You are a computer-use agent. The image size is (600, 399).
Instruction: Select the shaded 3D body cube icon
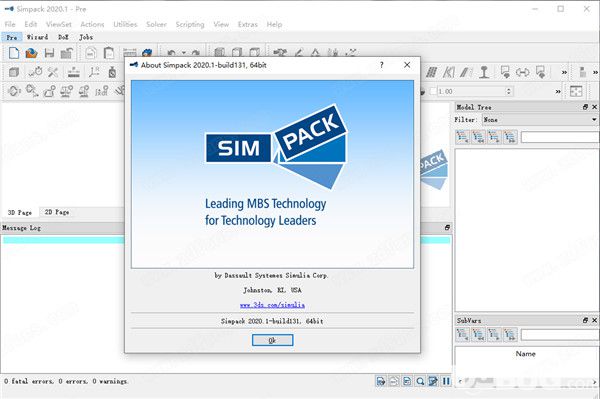pyautogui.click(x=14, y=72)
